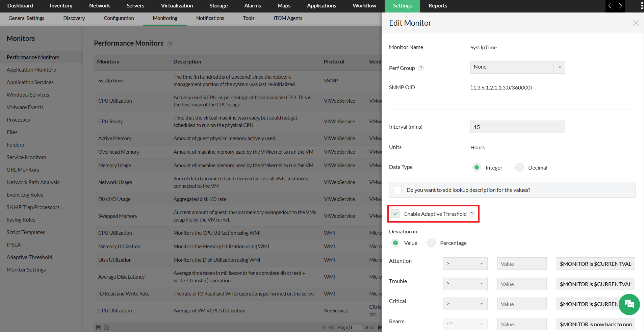The width and height of the screenshot is (644, 332).
Task: Select the Integer data type radio
Action: (x=476, y=168)
